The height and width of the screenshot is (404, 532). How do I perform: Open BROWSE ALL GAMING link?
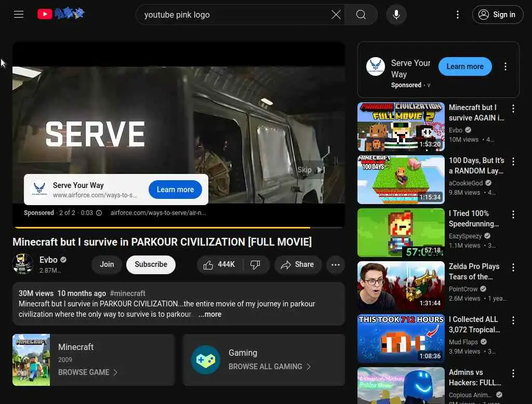coord(270,367)
